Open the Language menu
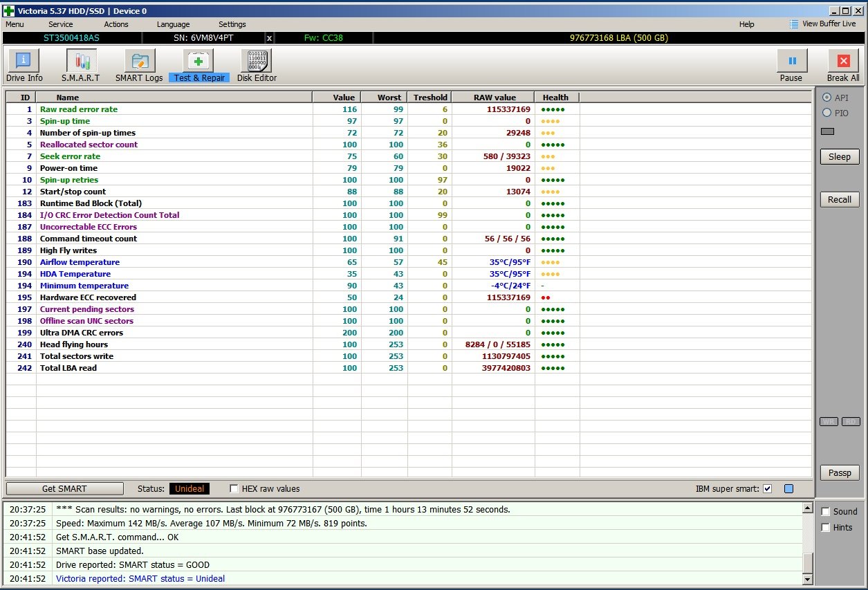Screen dimensions: 868x590 [173, 24]
